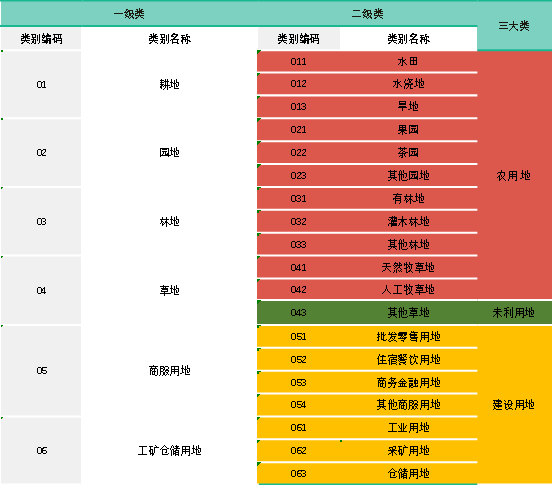Click cell with code 06
The image size is (554, 485).
pyautogui.click(x=41, y=450)
